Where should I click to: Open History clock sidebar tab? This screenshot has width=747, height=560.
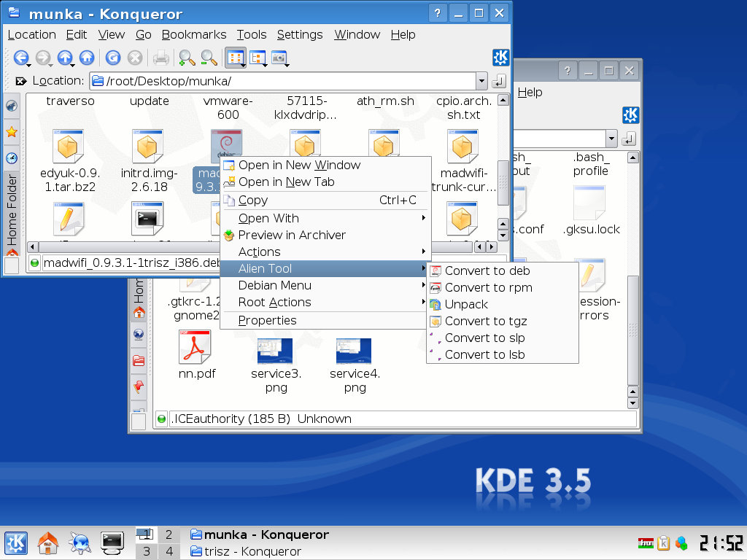[x=12, y=157]
